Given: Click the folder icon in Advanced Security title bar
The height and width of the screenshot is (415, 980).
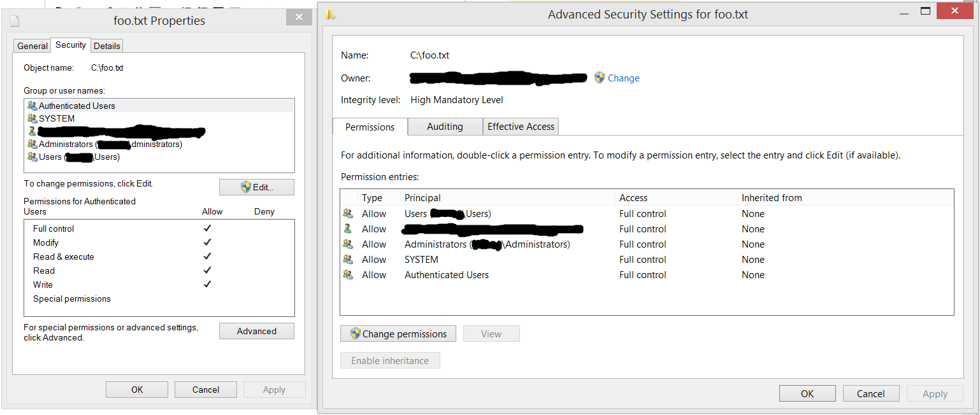Looking at the screenshot, I should (x=330, y=14).
